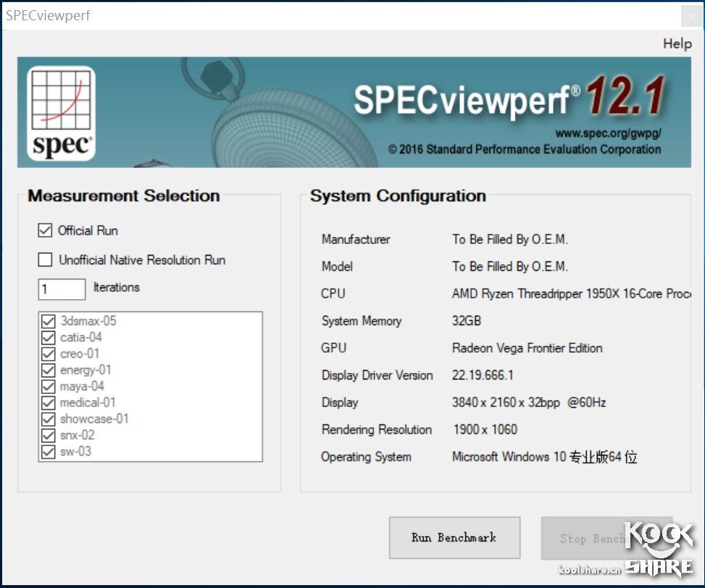Toggle the maya-04 viewset checkbox
This screenshot has height=588, width=705.
(49, 387)
